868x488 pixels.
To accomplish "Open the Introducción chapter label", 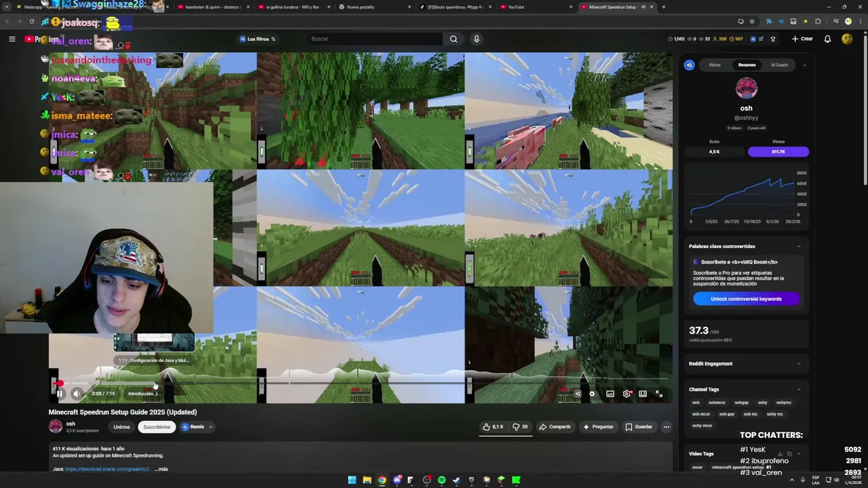I will pyautogui.click(x=142, y=394).
